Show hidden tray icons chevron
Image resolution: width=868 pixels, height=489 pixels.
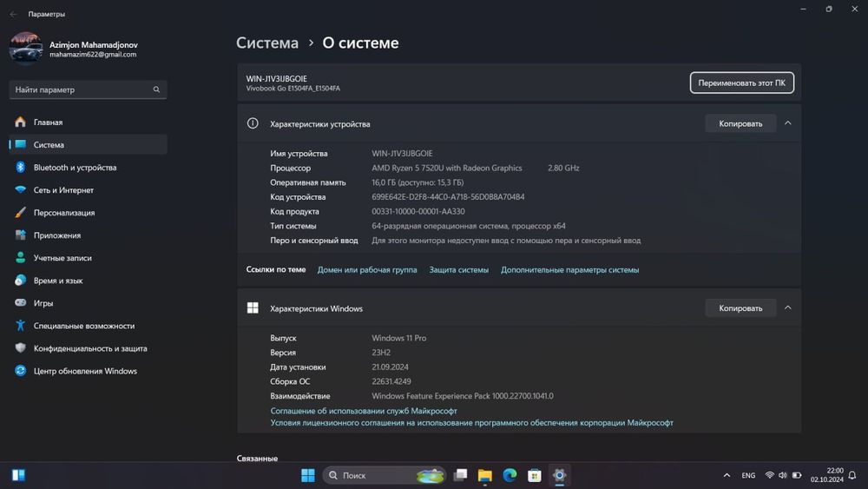(x=727, y=475)
